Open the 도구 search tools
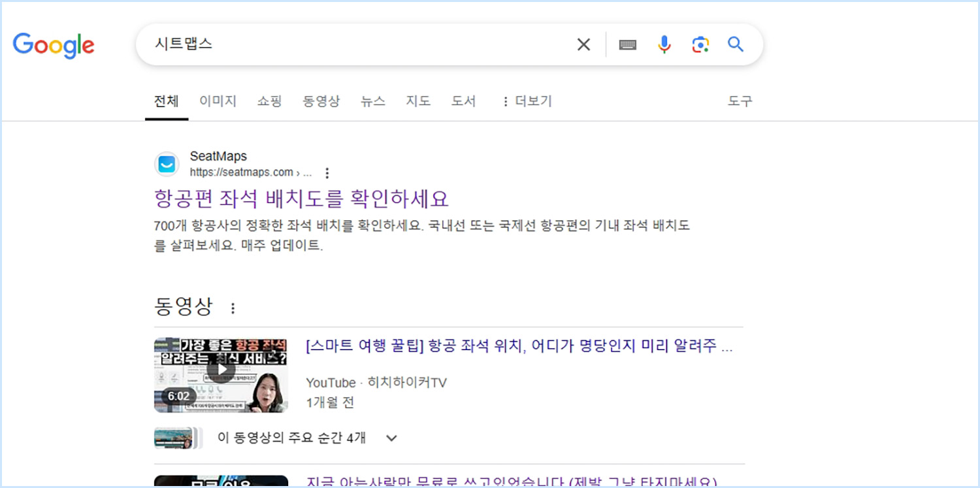Viewport: 980px width, 488px height. pos(740,101)
